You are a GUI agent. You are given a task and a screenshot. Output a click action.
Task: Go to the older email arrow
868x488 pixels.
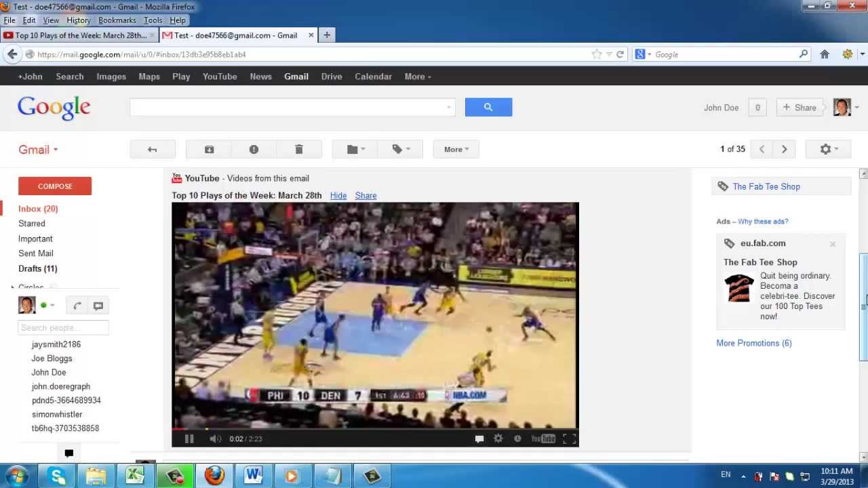coord(784,149)
